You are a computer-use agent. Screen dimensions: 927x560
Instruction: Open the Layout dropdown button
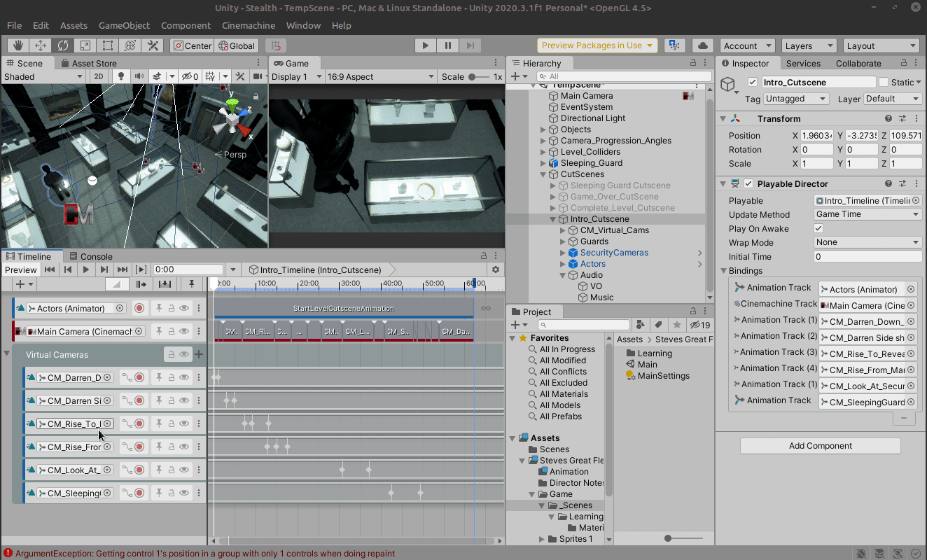point(881,45)
